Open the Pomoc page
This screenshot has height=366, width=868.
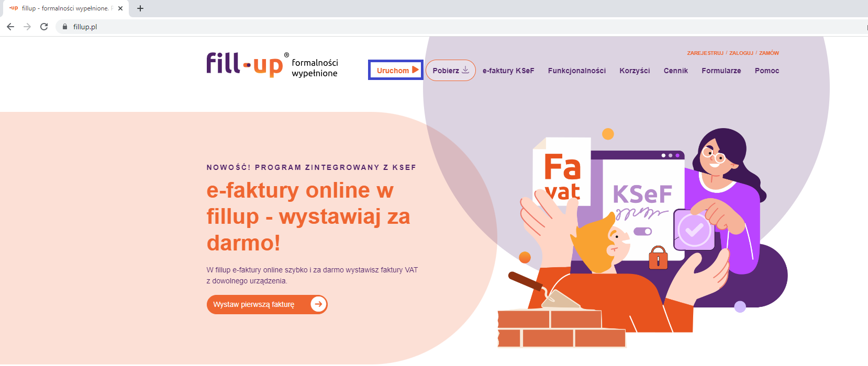(767, 71)
